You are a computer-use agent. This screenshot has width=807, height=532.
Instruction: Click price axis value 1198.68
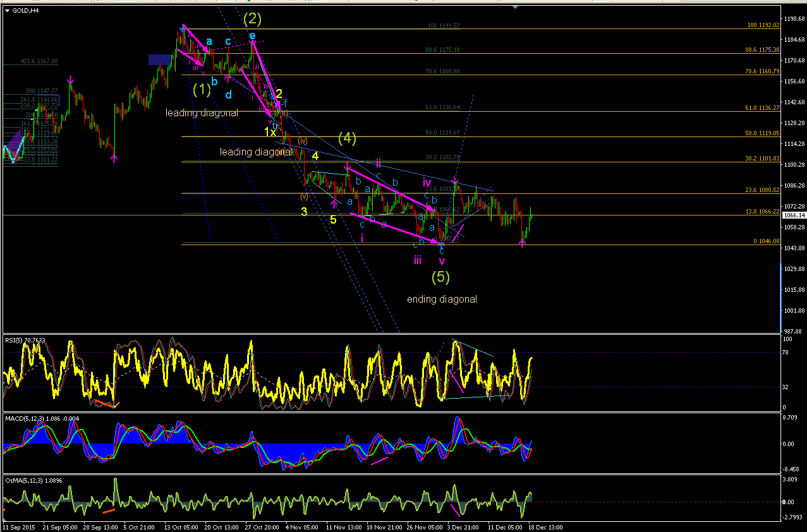[x=794, y=19]
